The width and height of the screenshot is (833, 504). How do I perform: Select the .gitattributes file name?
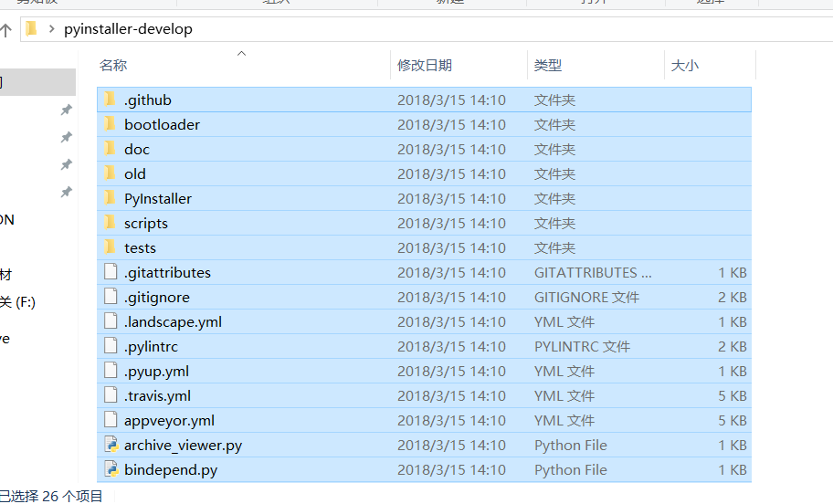pos(167,272)
